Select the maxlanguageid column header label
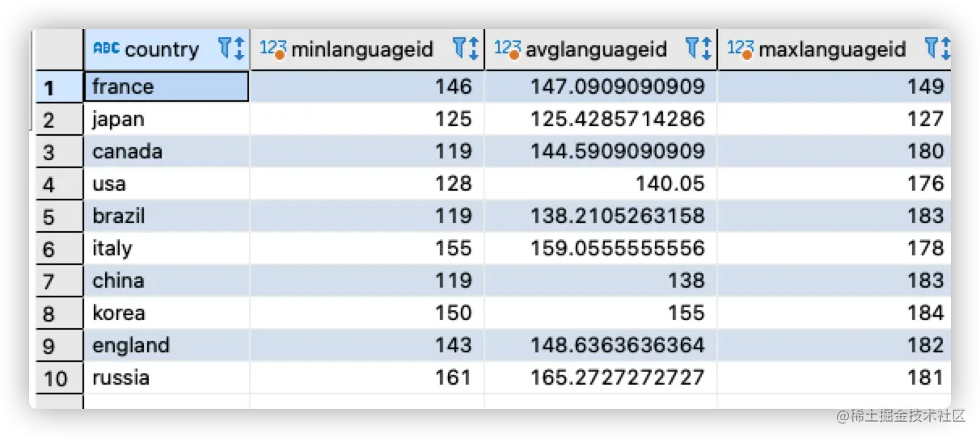The width and height of the screenshot is (980, 438). click(833, 49)
